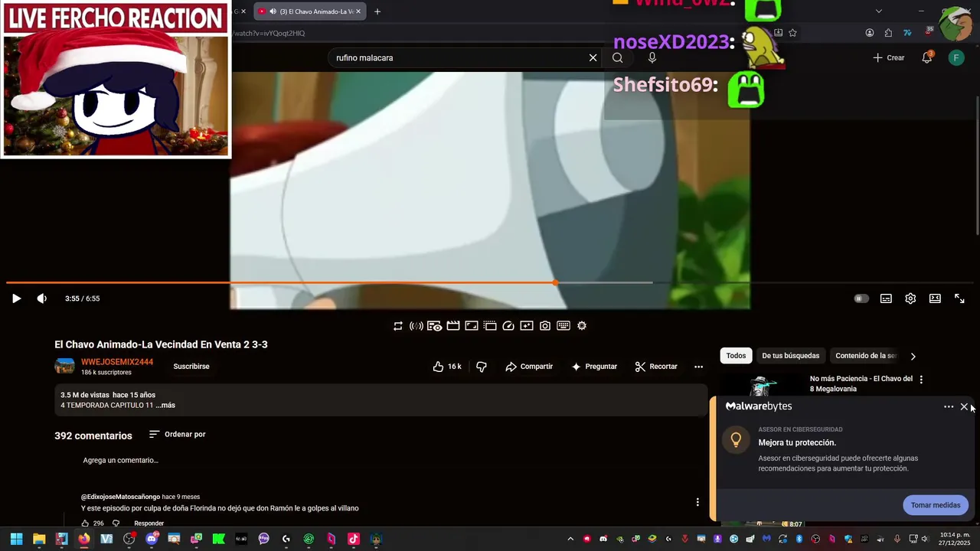Viewport: 980px width, 551px height.
Task: Select the 'Contenido de la serie' chip
Action: (x=866, y=356)
